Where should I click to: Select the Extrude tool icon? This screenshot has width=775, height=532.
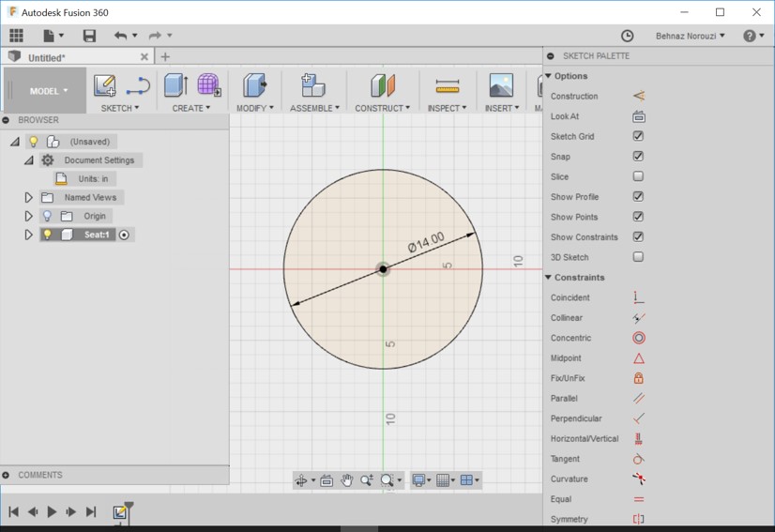[176, 85]
